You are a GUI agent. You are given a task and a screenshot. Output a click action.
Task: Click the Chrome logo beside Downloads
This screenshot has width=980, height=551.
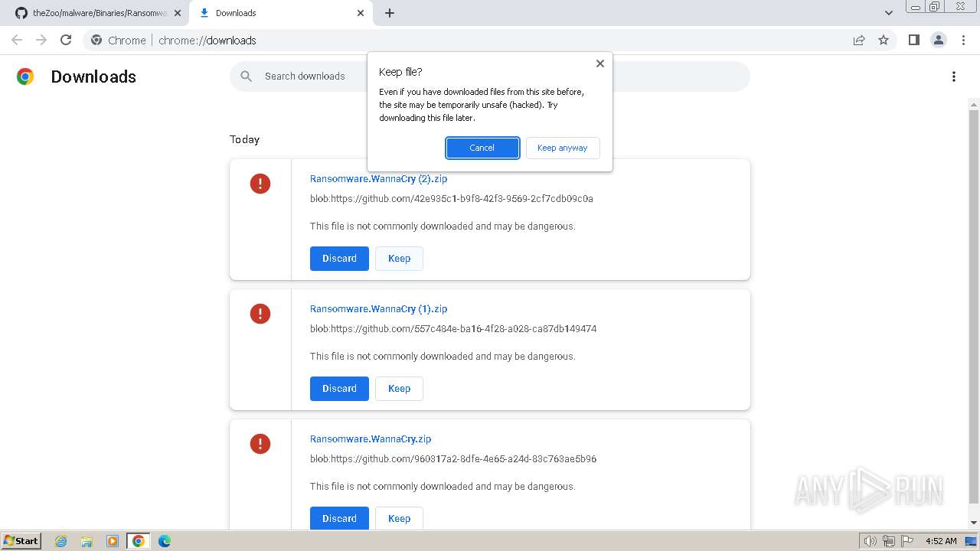25,77
